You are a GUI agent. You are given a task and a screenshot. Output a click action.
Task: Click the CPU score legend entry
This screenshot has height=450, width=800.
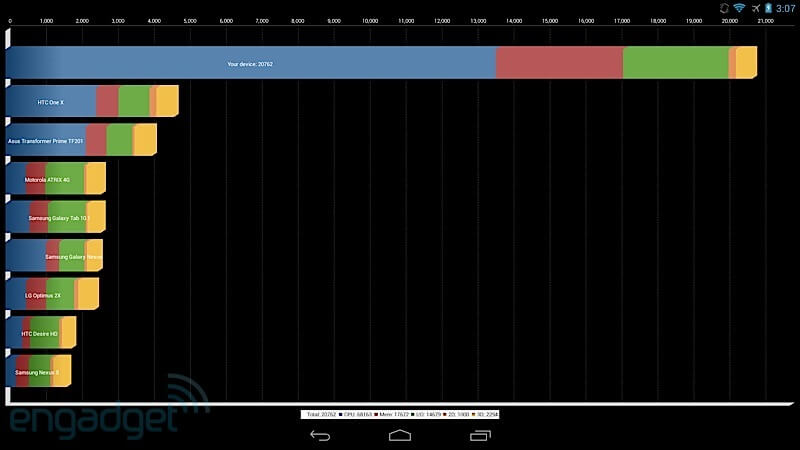(356, 414)
